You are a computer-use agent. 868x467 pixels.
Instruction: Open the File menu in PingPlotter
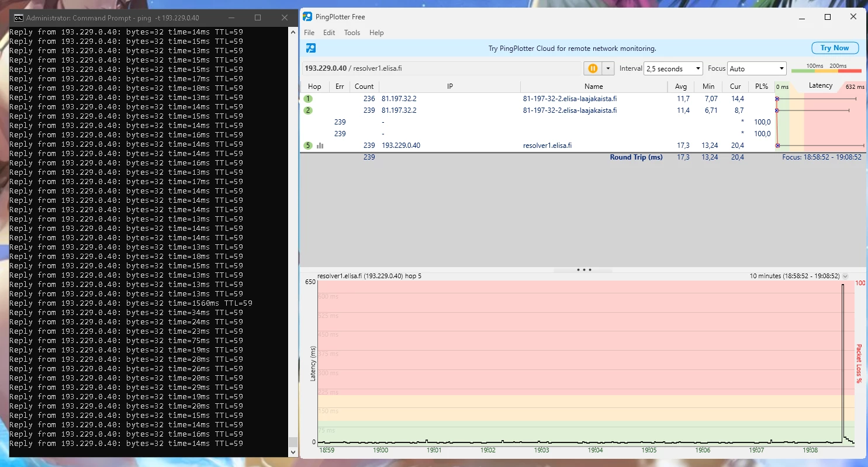coord(309,33)
